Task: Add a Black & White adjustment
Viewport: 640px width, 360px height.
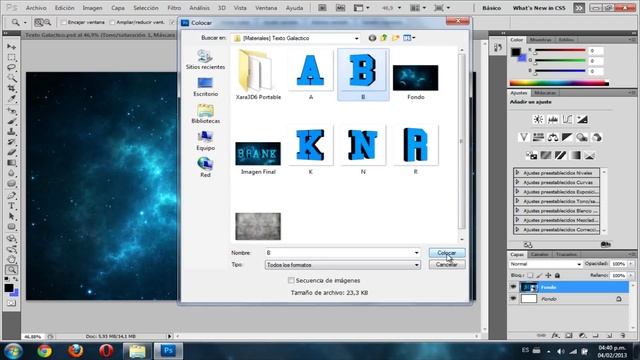Action: 567,137
